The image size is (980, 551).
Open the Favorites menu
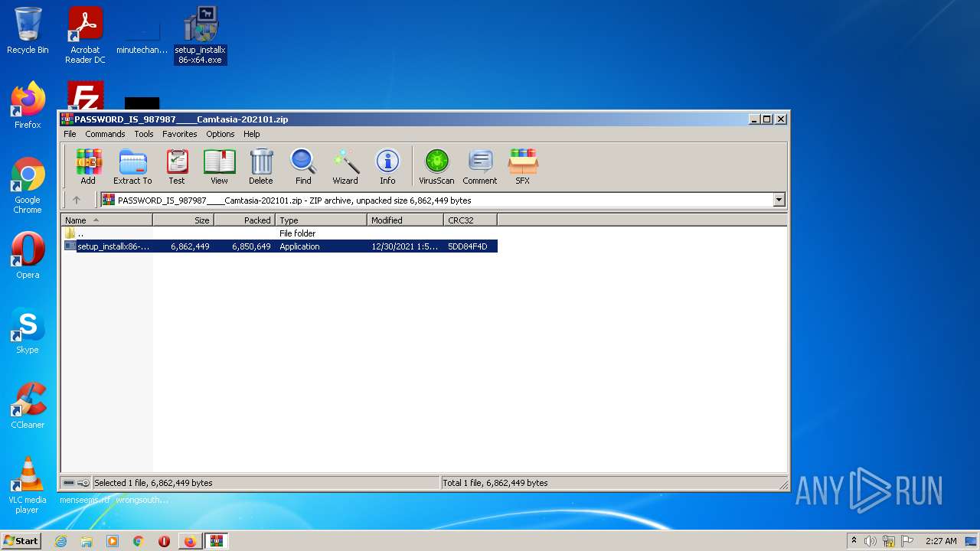click(x=179, y=134)
